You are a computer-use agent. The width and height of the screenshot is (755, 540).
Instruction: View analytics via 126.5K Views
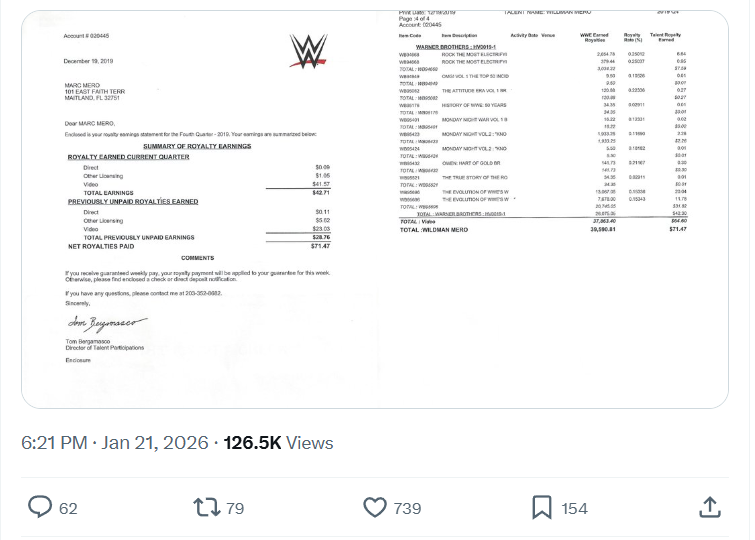click(x=278, y=443)
